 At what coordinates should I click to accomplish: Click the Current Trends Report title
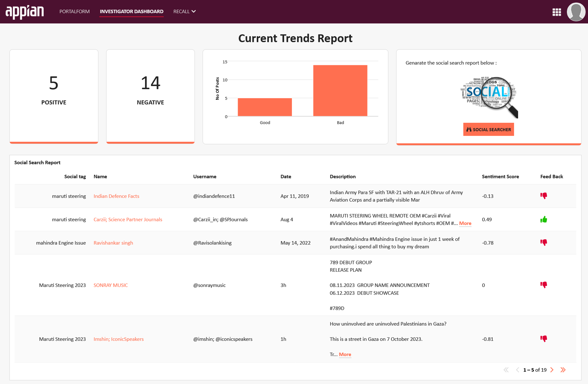point(295,38)
